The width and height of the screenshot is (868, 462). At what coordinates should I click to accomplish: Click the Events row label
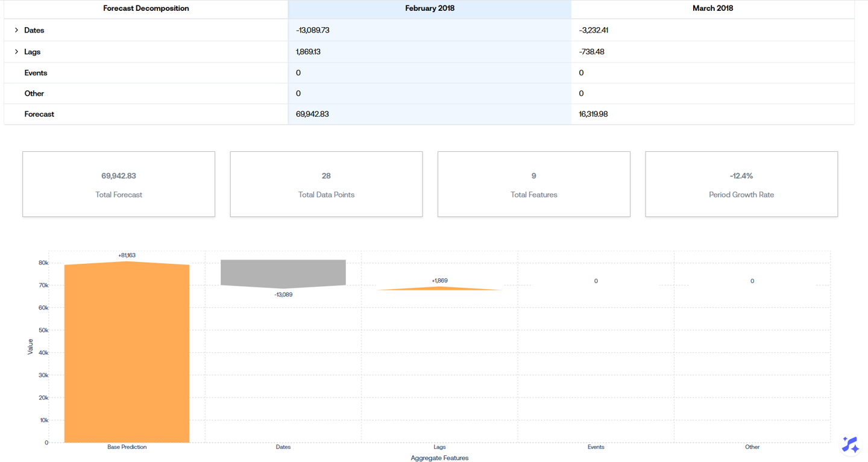[x=36, y=73]
